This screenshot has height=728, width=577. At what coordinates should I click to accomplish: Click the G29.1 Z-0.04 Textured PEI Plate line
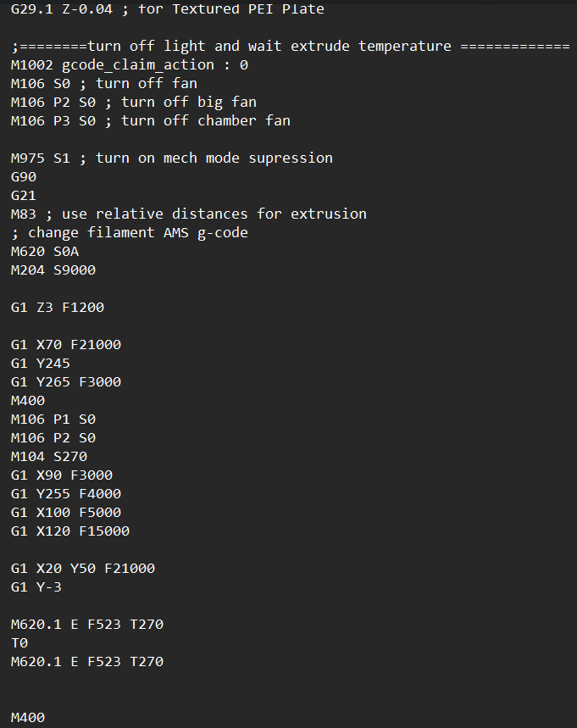pyautogui.click(x=167, y=9)
